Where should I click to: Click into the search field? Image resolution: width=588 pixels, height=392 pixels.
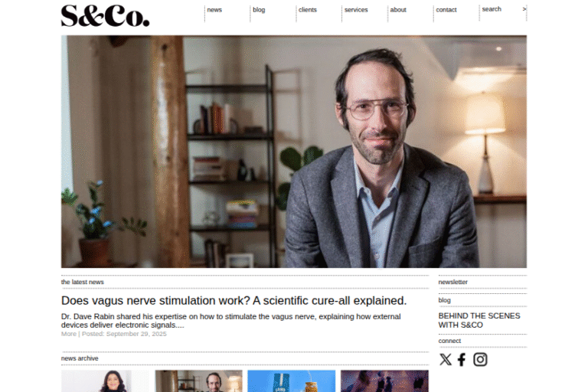coord(501,9)
